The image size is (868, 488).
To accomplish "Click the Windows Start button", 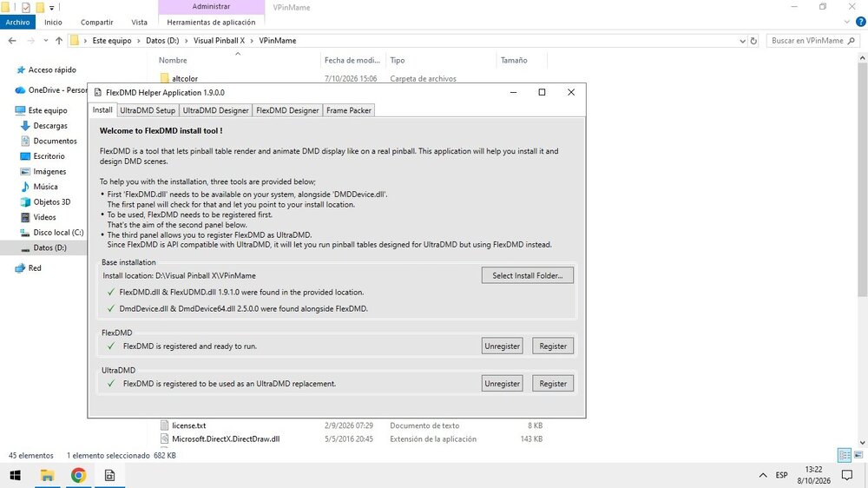I will 16,475.
